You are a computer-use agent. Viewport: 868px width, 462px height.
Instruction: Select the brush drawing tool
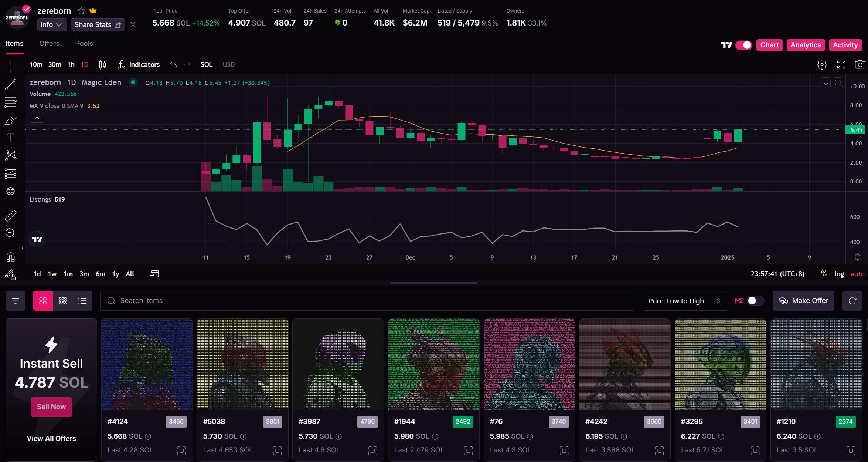tap(11, 120)
